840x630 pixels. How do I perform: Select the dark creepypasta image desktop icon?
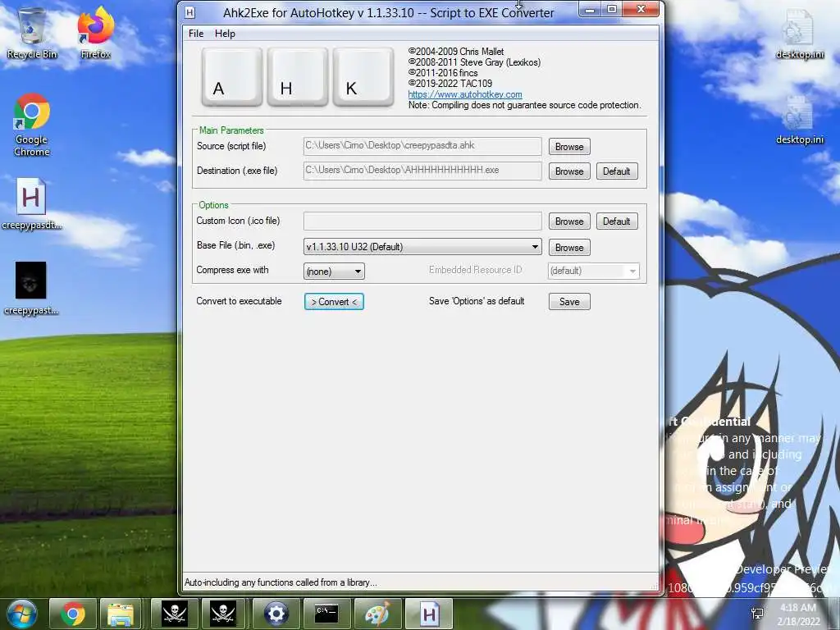coord(31,289)
